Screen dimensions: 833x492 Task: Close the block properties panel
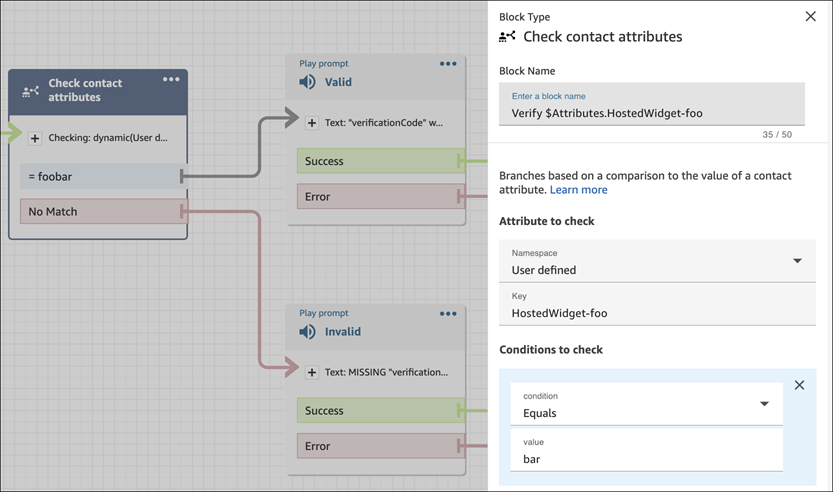coord(810,17)
